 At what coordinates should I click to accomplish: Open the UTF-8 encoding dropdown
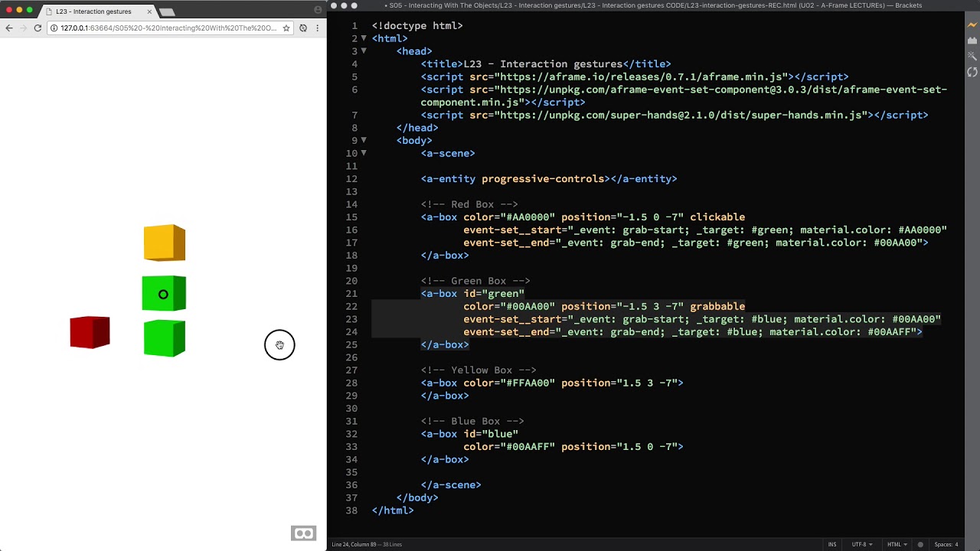tap(861, 545)
